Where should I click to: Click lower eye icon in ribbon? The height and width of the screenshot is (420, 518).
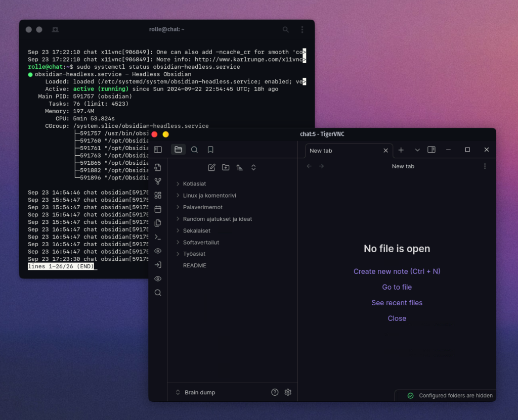pos(158,278)
